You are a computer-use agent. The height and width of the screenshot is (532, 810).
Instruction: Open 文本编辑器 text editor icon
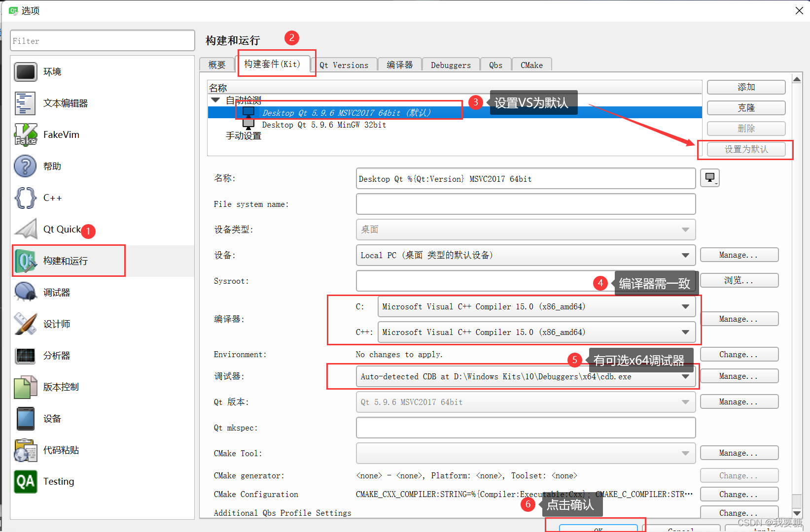pyautogui.click(x=25, y=103)
